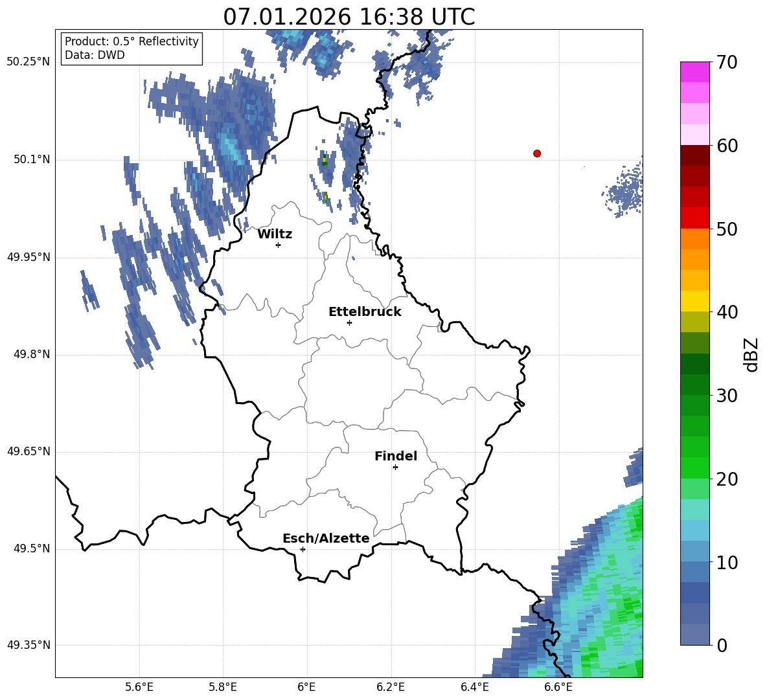This screenshot has width=767, height=700.
Task: Select the Ettelbruck city label
Action: coord(365,312)
